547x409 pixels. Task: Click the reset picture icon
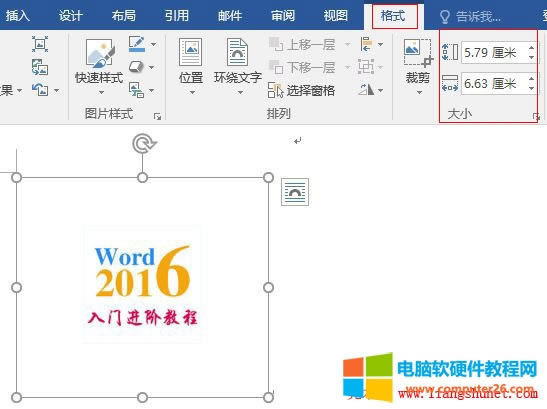(40, 90)
